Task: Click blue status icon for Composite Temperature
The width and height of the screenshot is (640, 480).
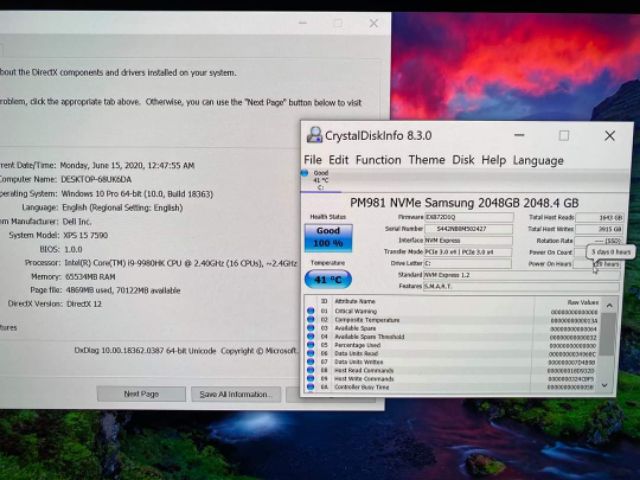Action: pos(311,320)
